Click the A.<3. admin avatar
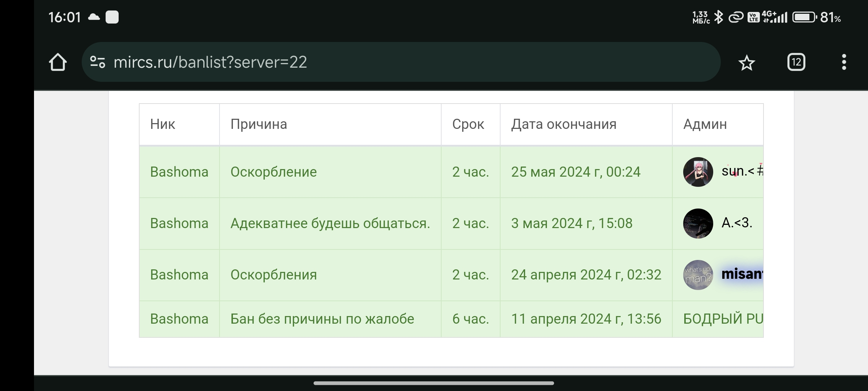 pyautogui.click(x=698, y=223)
